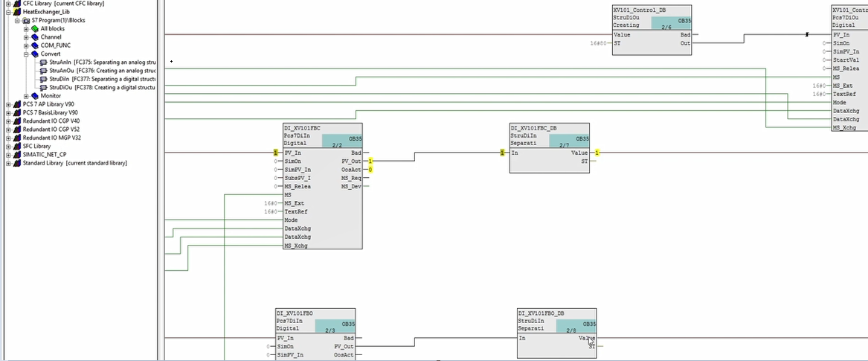
Task: Click OB35 2/2 runtime field of DI_XV101FBC
Action: click(342, 141)
